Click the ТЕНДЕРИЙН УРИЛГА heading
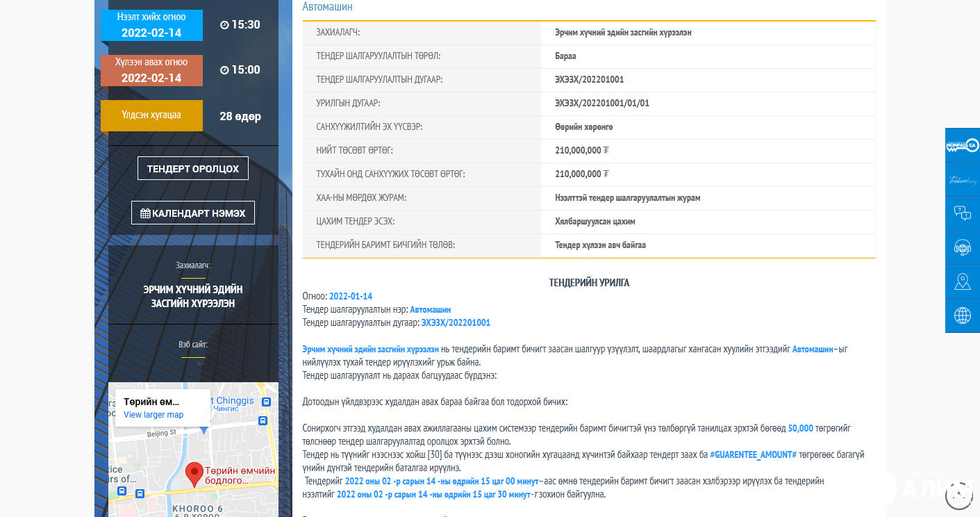Image resolution: width=980 pixels, height=517 pixels. click(x=589, y=283)
